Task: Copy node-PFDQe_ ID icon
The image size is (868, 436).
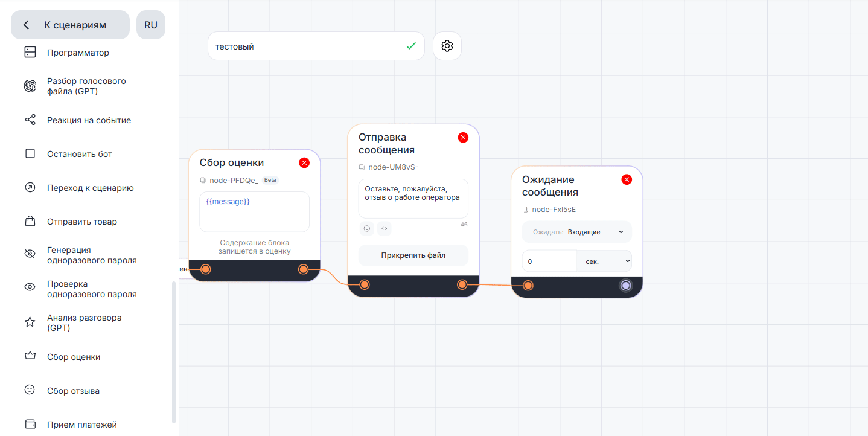Action: (x=203, y=180)
